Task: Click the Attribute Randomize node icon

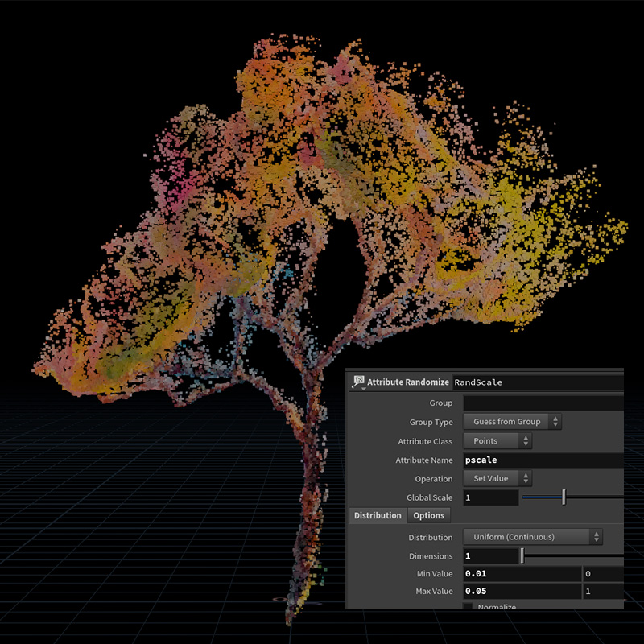Action: tap(357, 382)
